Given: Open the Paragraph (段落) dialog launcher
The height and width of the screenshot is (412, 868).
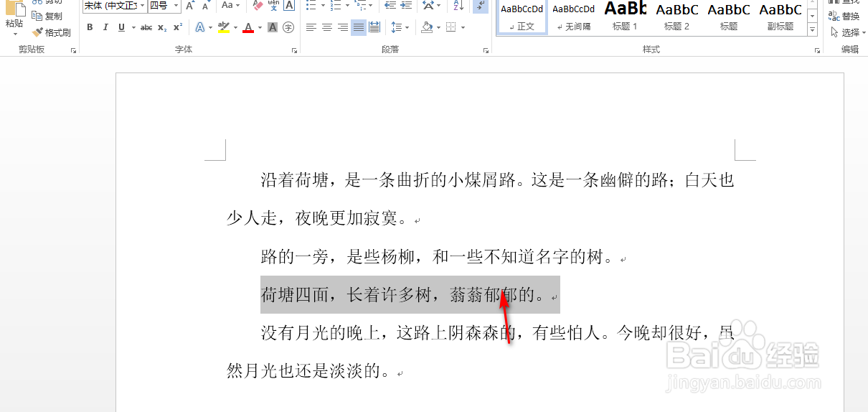Looking at the screenshot, I should coord(486,50).
